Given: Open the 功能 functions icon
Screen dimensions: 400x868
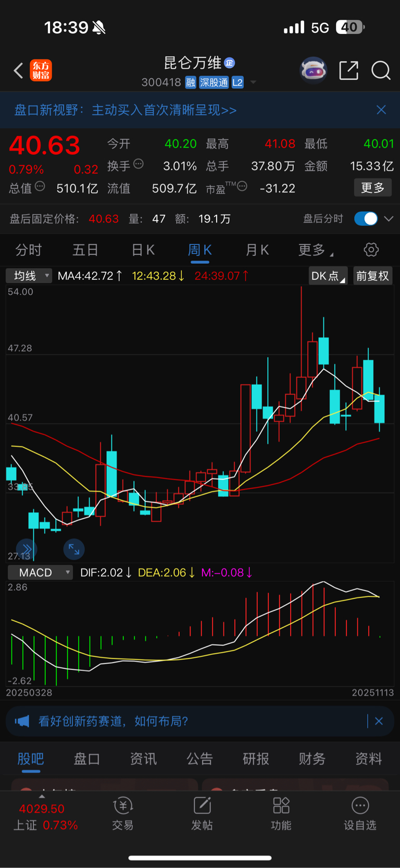Looking at the screenshot, I should click(x=281, y=814).
